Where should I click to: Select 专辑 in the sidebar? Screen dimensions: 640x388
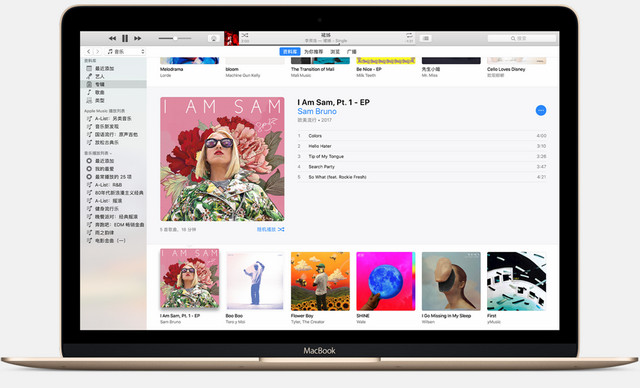coord(113,84)
